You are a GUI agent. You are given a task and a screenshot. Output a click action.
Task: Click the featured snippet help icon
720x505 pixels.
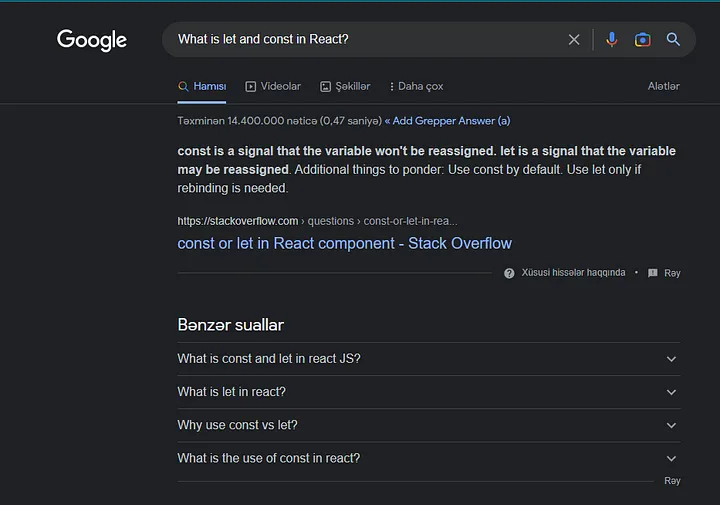tap(509, 273)
